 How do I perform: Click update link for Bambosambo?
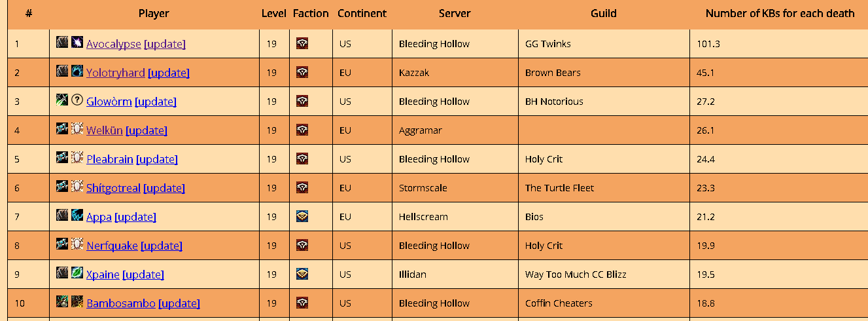[x=179, y=303]
